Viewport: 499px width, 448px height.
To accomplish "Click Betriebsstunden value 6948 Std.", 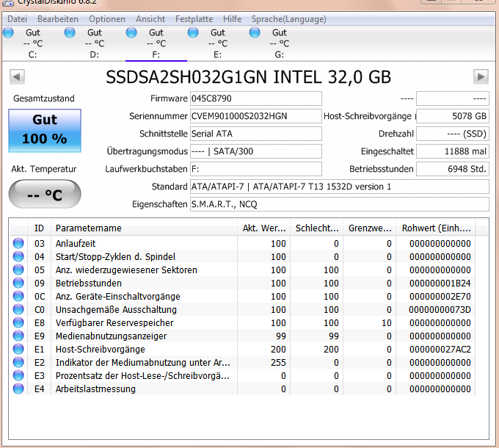I will 453,169.
